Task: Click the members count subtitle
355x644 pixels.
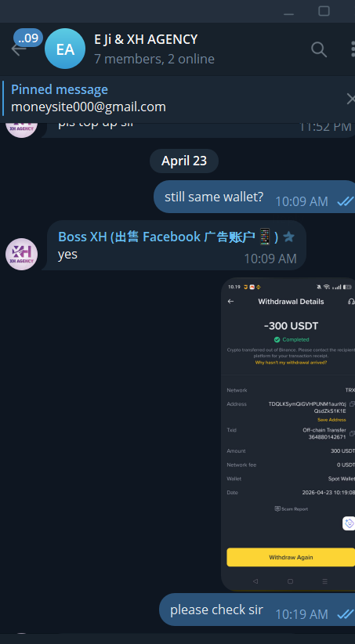Action: click(154, 59)
